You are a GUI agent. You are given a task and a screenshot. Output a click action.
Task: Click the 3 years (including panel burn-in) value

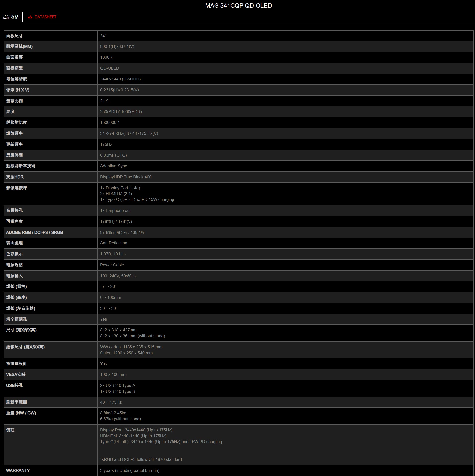[130, 470]
